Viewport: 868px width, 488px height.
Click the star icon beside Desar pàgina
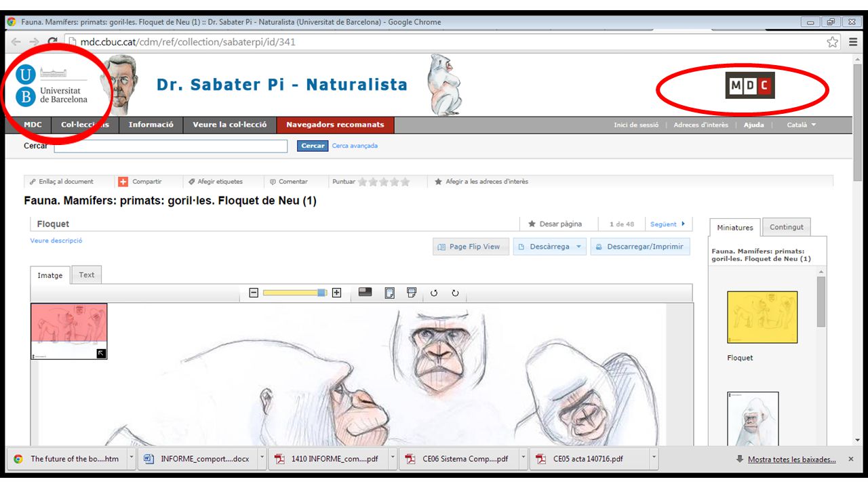click(x=532, y=224)
